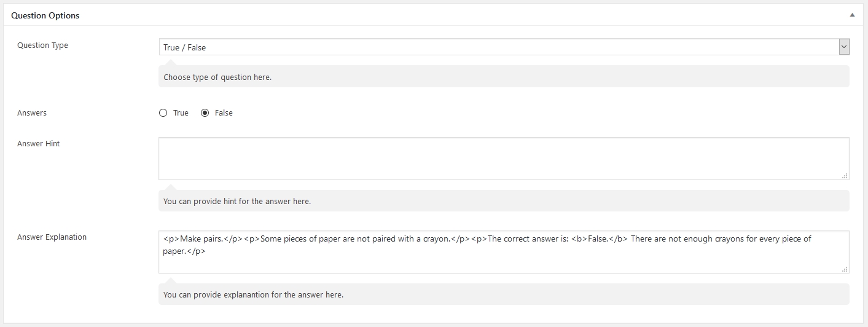Click the "Question Options" panel title
This screenshot has width=868, height=327.
[x=45, y=15]
